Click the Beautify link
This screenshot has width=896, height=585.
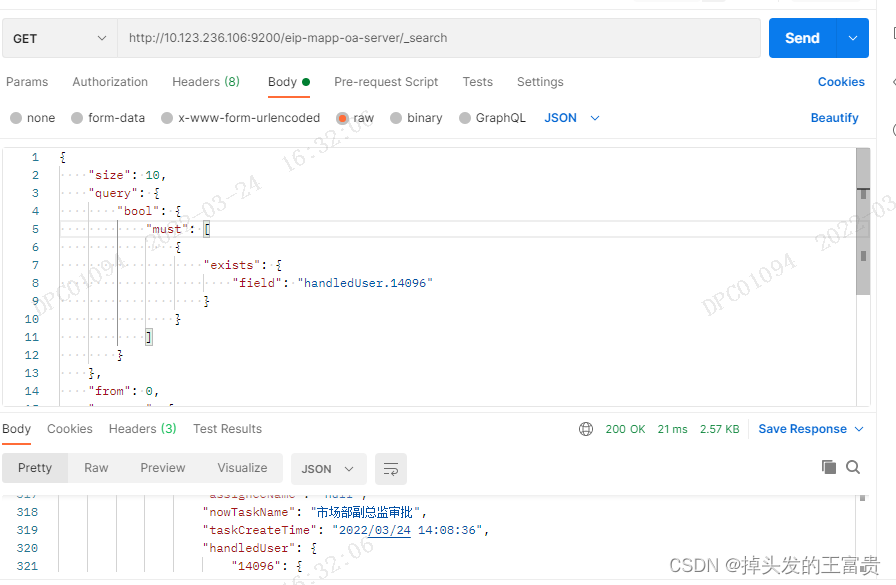[x=834, y=118]
